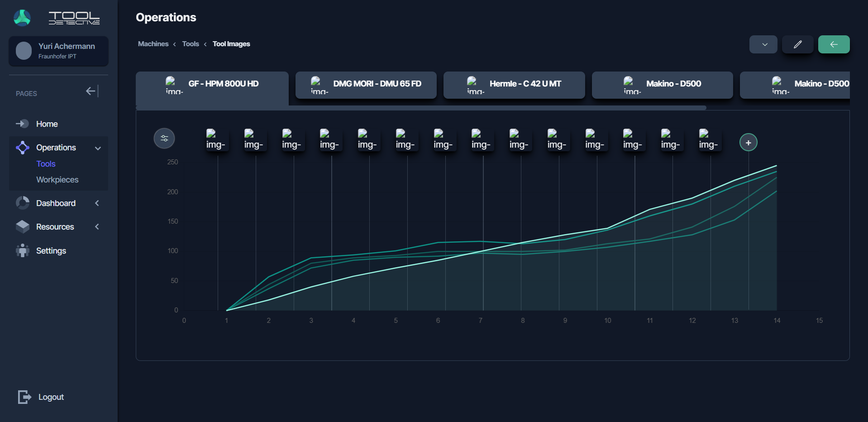Image resolution: width=868 pixels, height=422 pixels.
Task: Click the x-axis value 15
Action: 819,321
